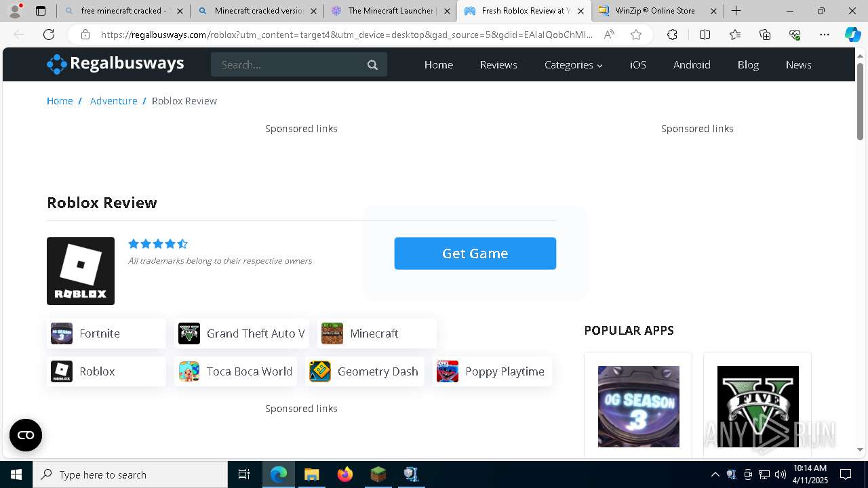Open Edge Settings and more menu
The height and width of the screenshot is (488, 868).
point(824,35)
